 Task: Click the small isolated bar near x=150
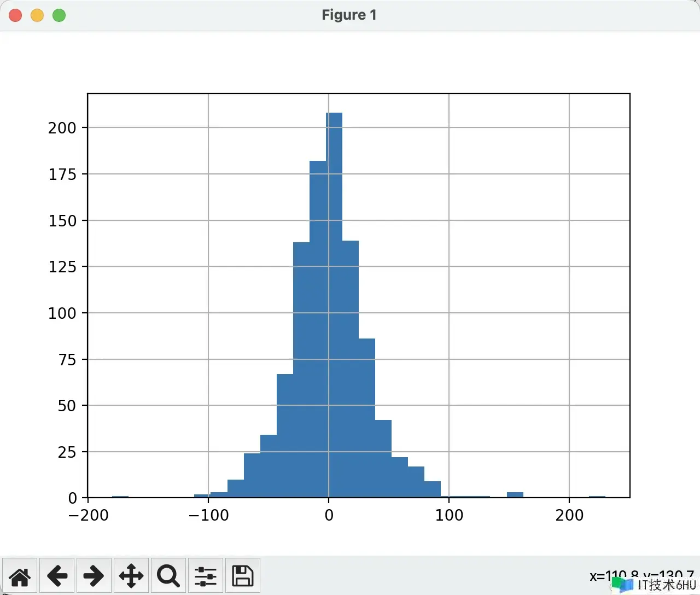pyautogui.click(x=515, y=495)
